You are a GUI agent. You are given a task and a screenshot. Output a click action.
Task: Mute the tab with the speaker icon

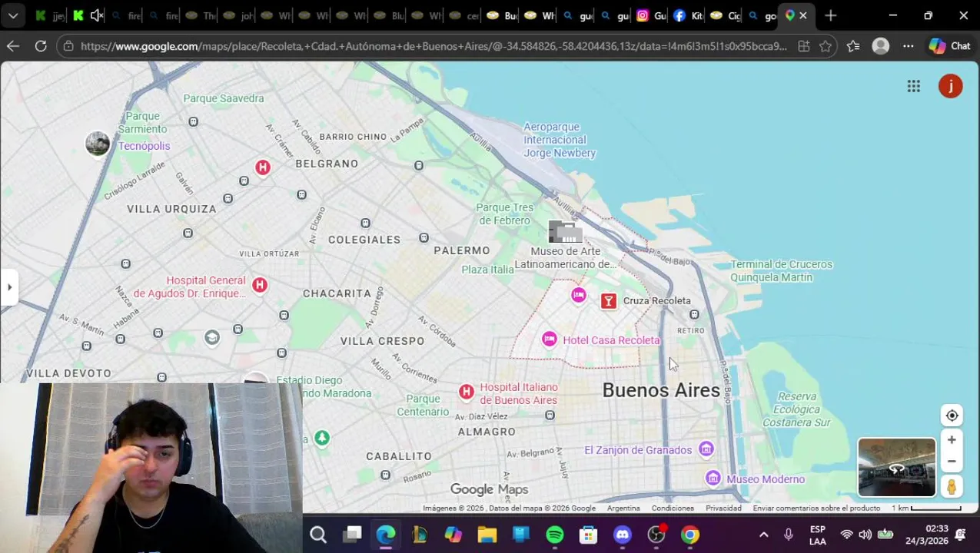point(96,15)
